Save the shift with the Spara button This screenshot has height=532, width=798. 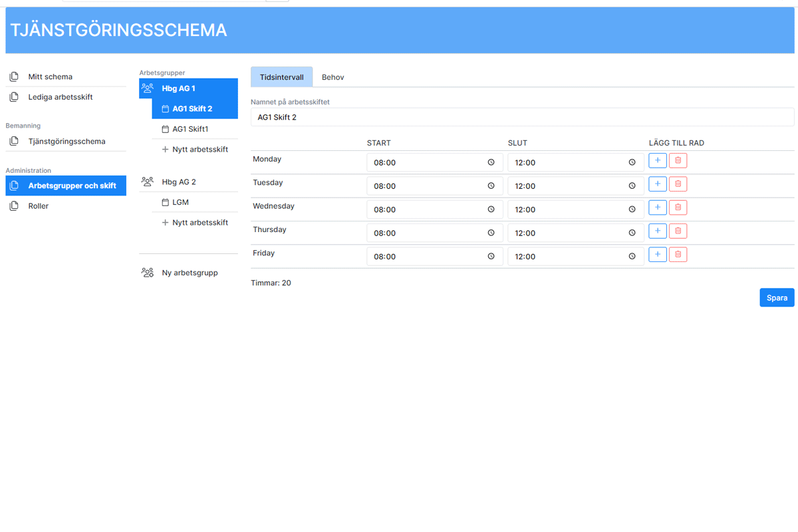[x=777, y=298]
